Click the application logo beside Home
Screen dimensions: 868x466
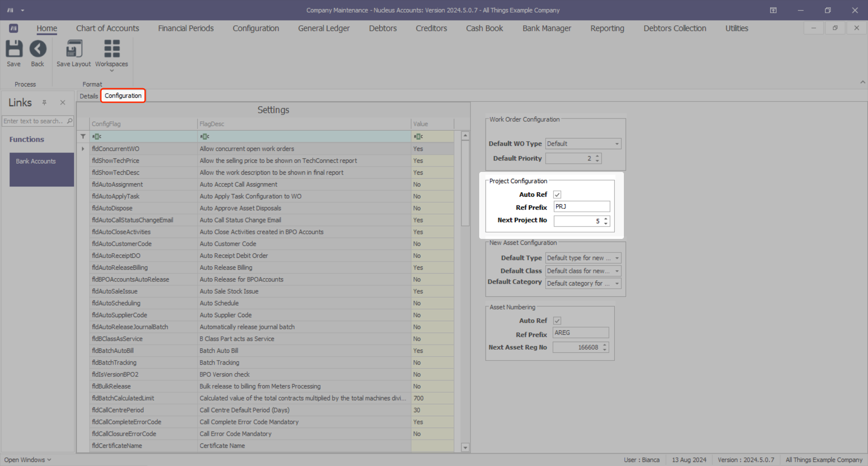pyautogui.click(x=14, y=28)
